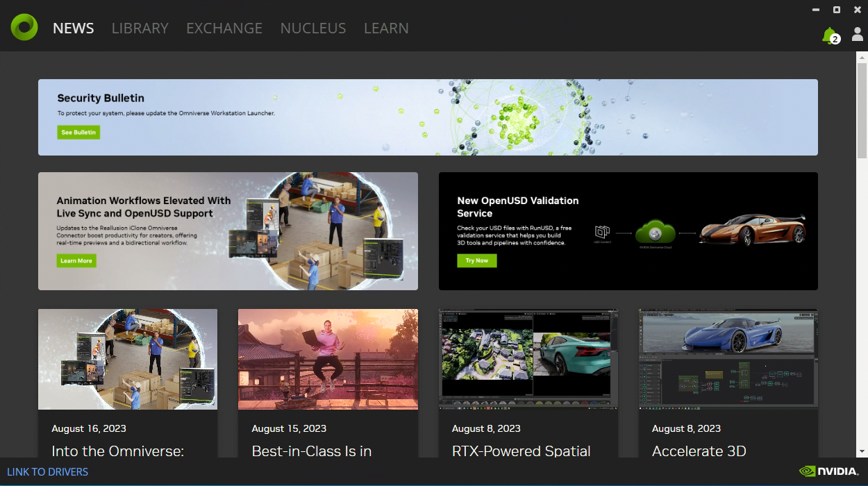The height and width of the screenshot is (486, 868).
Task: Go to the EXCHANGE tab
Action: point(224,28)
